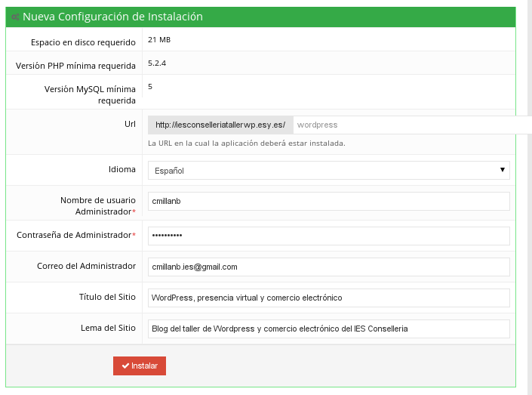Click the PHP version value 5.2.4
This screenshot has height=395, width=532.
[157, 63]
